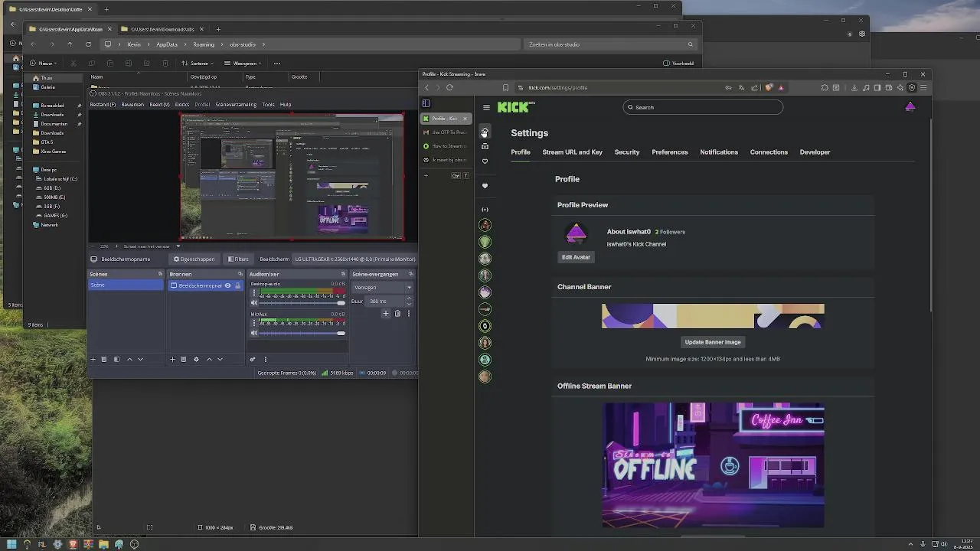Switch to Stream URL and Key tab
The image size is (980, 551).
tap(573, 152)
